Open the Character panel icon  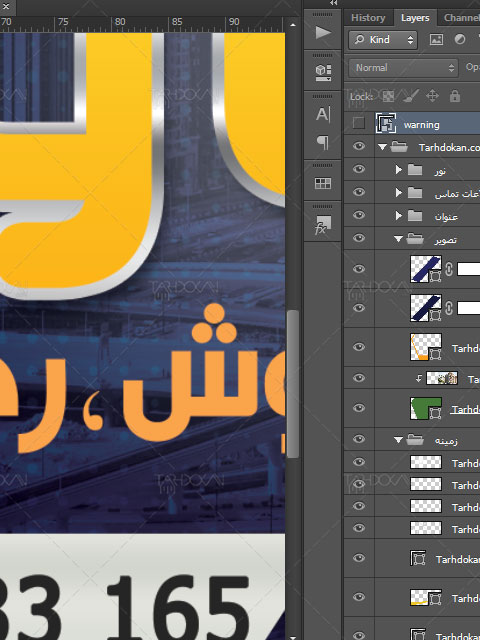tap(322, 114)
